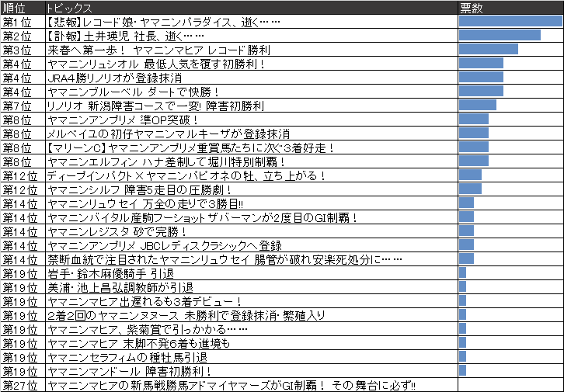Select topic ヤマニンブルーベル ダートで快勝
Image resolution: width=564 pixels, height=392 pixels.
click(133, 92)
